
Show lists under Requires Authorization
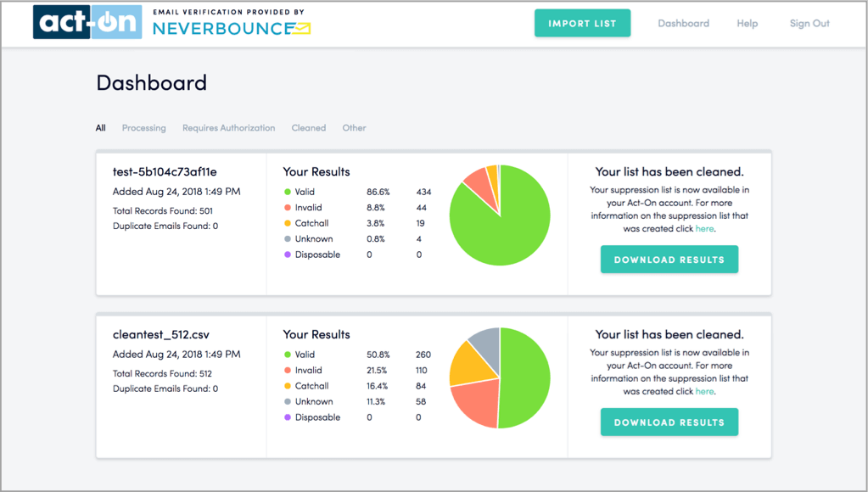coord(228,128)
